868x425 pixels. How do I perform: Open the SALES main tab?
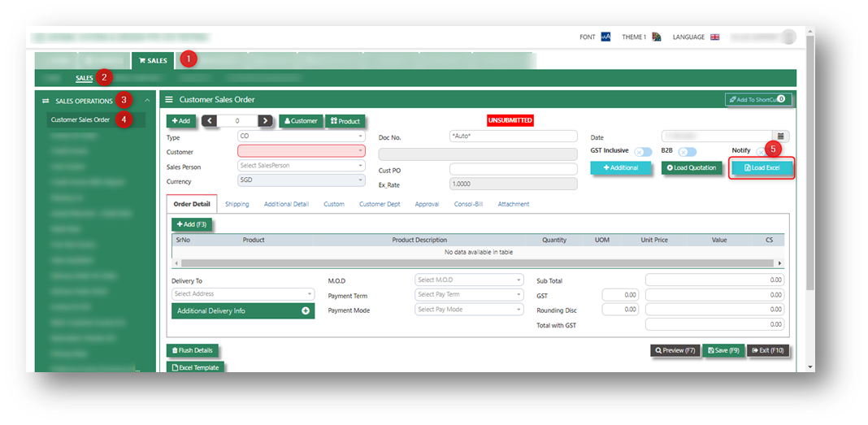pyautogui.click(x=153, y=60)
